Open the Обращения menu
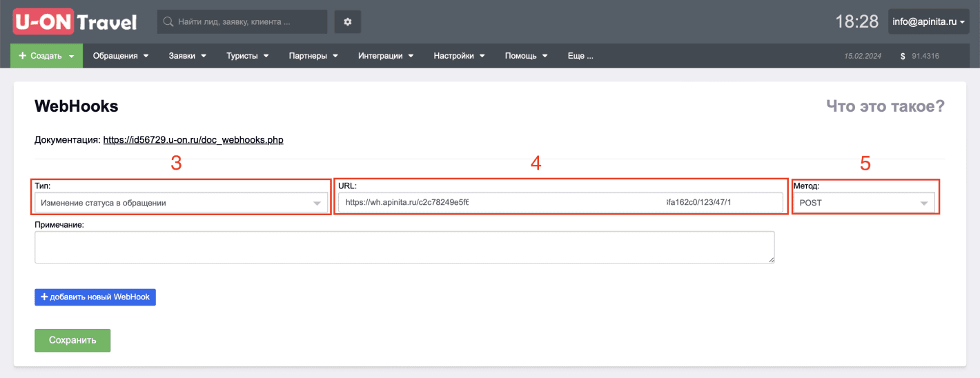Image resolution: width=980 pixels, height=378 pixels. (x=121, y=56)
